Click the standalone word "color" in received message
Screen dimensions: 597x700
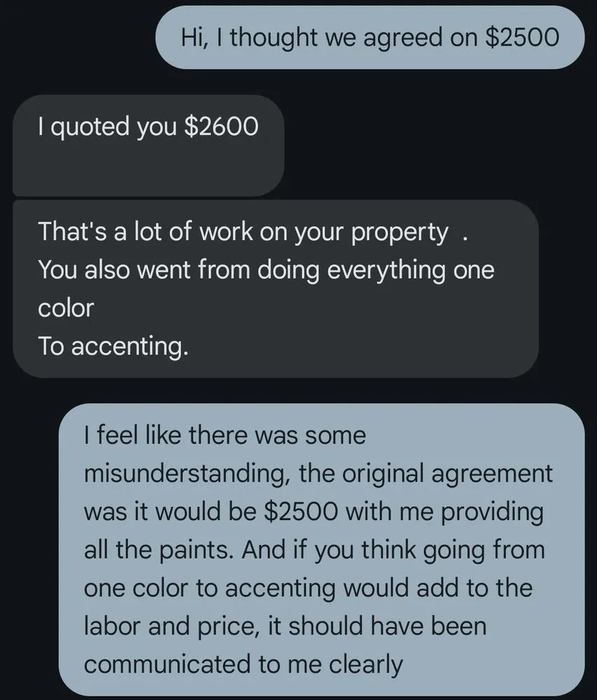pos(65,308)
